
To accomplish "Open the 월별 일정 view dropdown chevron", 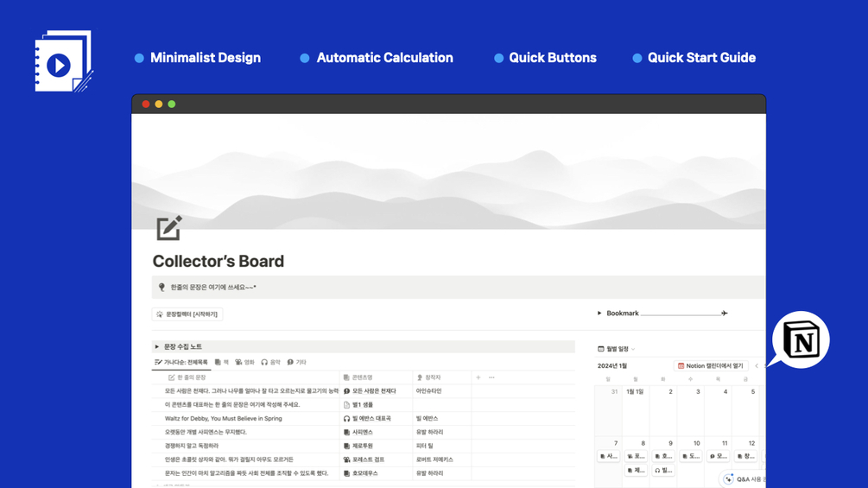I will pyautogui.click(x=633, y=349).
